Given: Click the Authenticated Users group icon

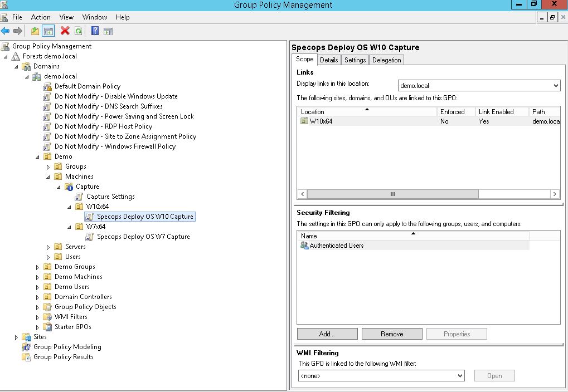Looking at the screenshot, I should tap(304, 246).
